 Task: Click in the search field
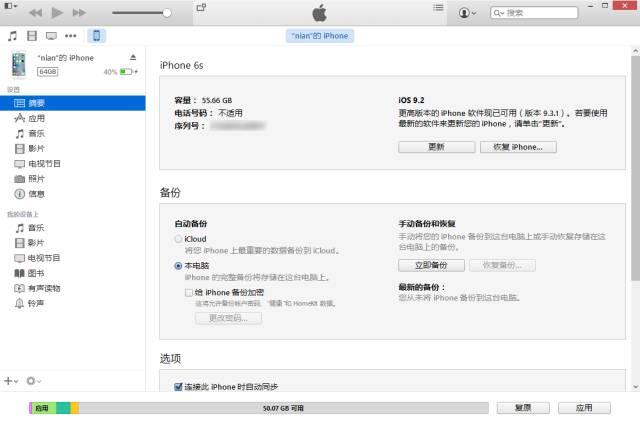534,13
